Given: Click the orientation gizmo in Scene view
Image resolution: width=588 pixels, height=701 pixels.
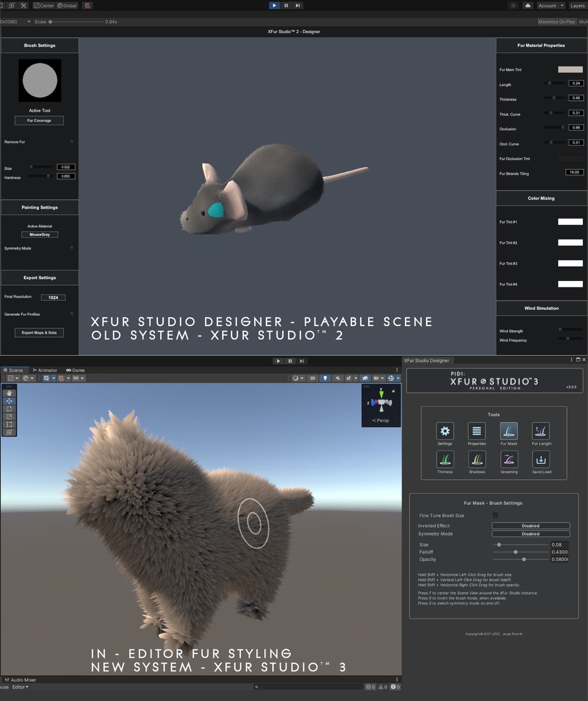Looking at the screenshot, I should 381,401.
